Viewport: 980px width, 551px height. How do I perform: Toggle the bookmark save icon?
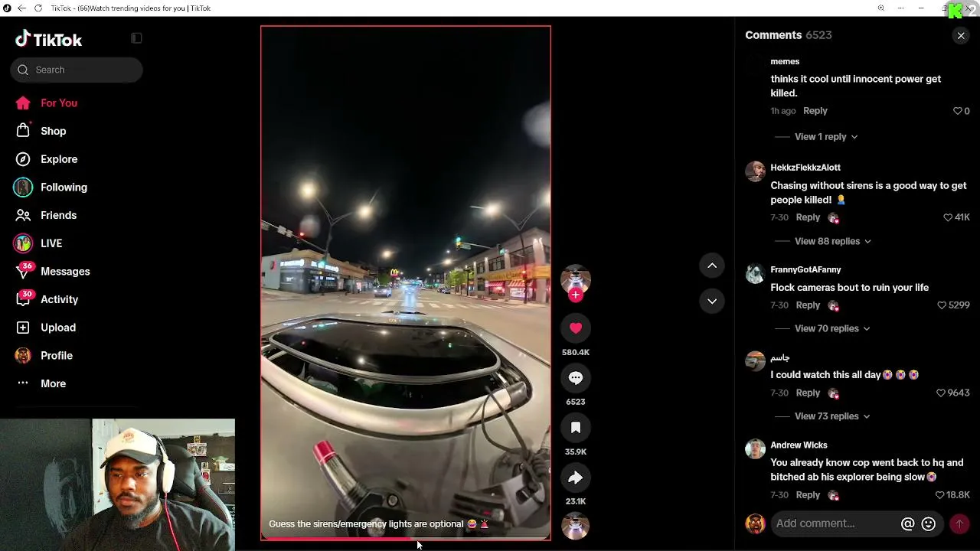[x=576, y=427]
